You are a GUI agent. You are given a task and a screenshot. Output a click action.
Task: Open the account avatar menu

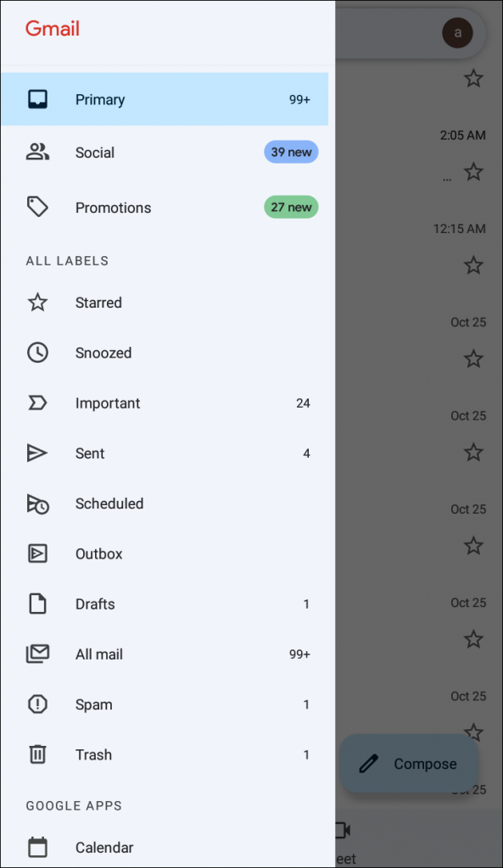(458, 33)
